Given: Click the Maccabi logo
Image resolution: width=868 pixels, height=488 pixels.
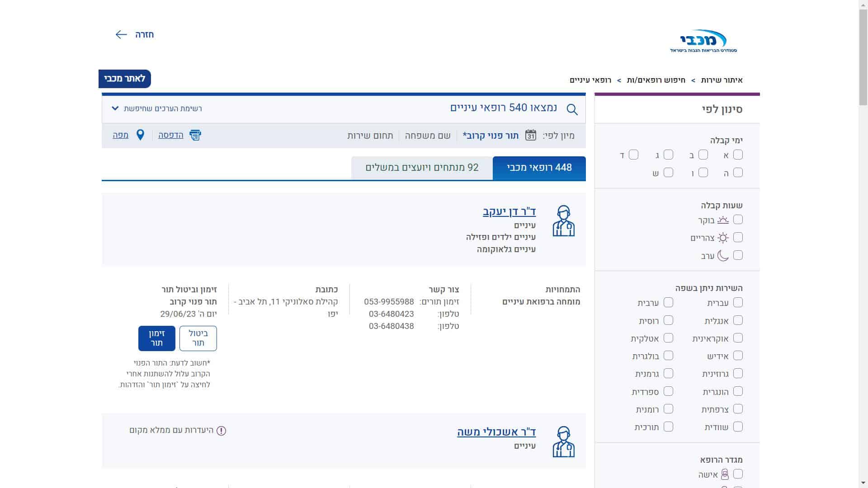Looking at the screenshot, I should click(x=703, y=41).
